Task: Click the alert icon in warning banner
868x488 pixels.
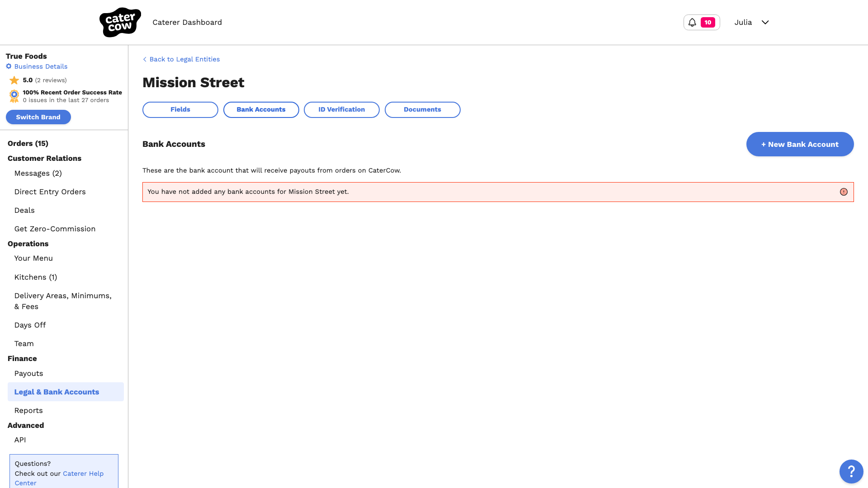Action: (844, 192)
